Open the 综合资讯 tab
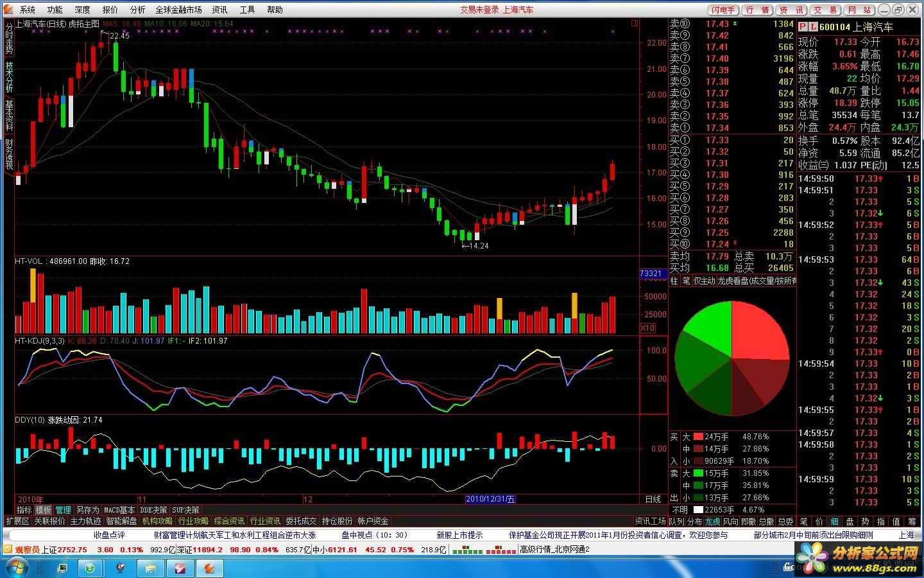924x578 pixels. click(229, 521)
